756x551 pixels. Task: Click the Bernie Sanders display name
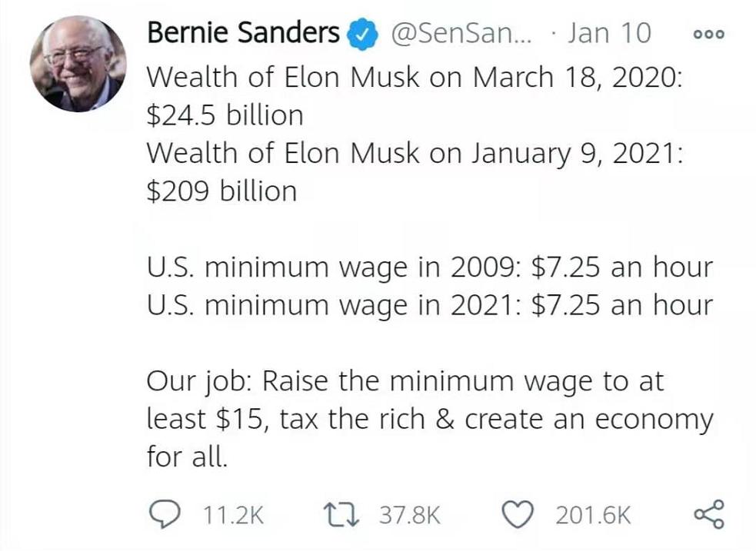click(243, 33)
